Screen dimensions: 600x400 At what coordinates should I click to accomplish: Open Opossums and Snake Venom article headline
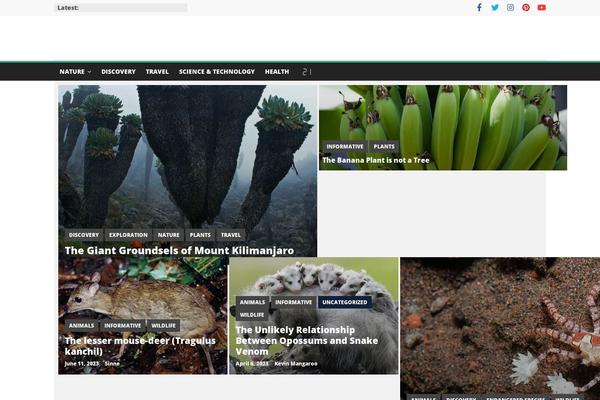[x=307, y=341]
